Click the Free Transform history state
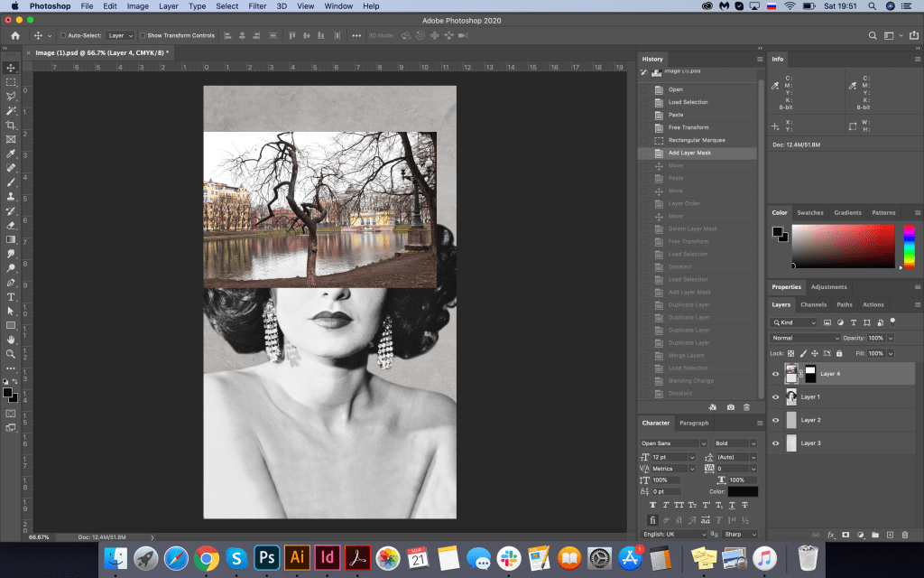 click(x=688, y=127)
